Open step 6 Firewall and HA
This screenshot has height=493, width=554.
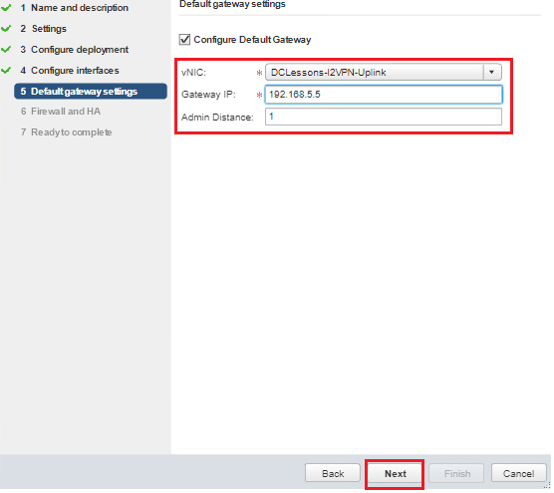click(61, 111)
